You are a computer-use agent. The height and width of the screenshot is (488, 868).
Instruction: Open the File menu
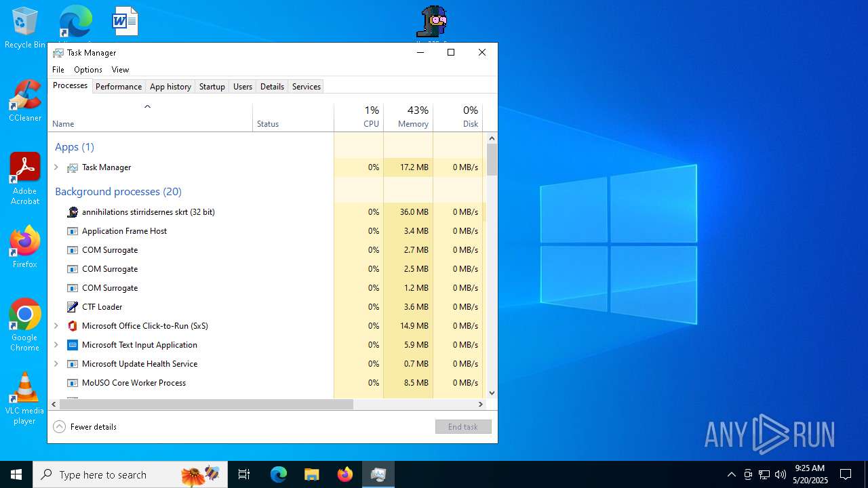[58, 70]
